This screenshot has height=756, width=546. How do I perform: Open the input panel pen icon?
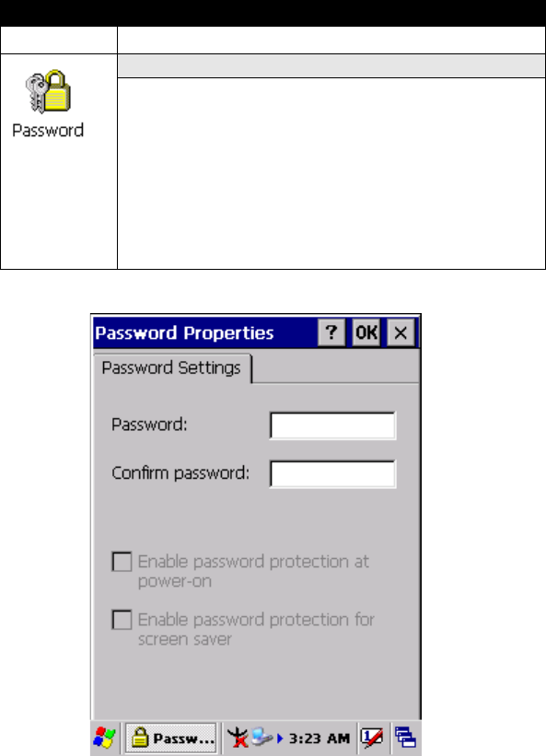372,739
